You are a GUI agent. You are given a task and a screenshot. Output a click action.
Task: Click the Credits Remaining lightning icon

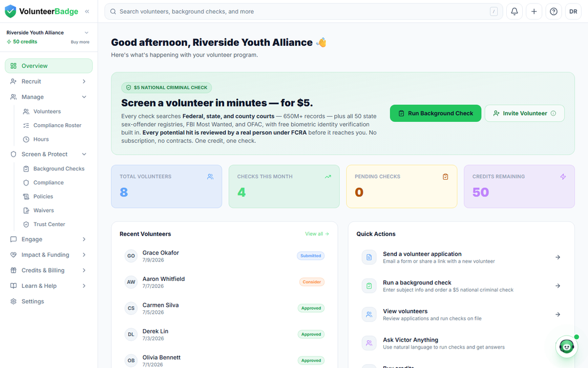tap(563, 177)
